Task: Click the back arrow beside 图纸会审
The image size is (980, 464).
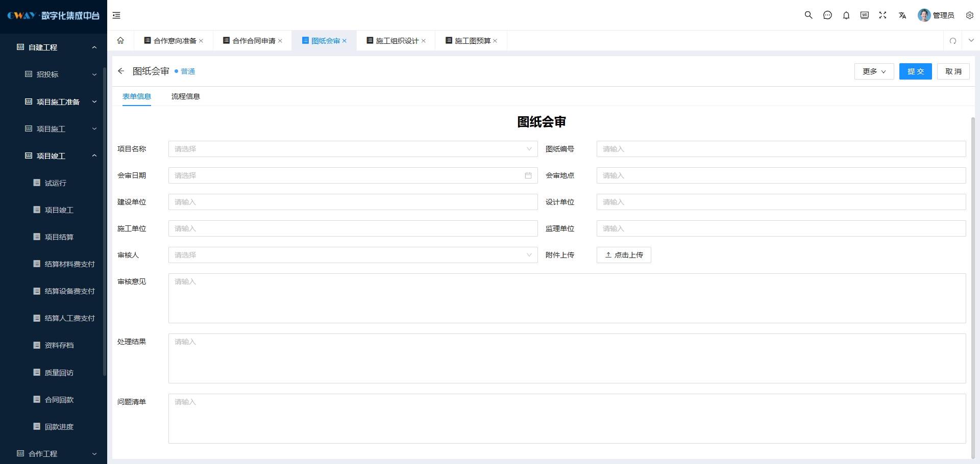Action: 121,71
